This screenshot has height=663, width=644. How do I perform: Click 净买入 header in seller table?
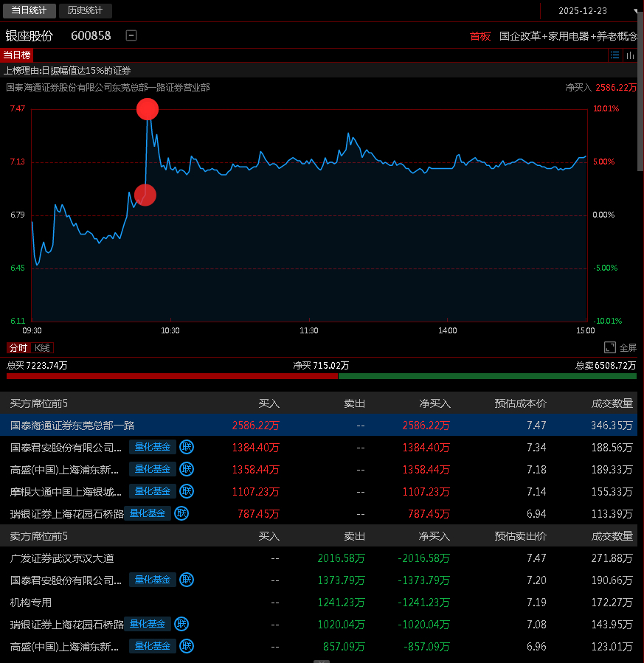click(x=434, y=536)
